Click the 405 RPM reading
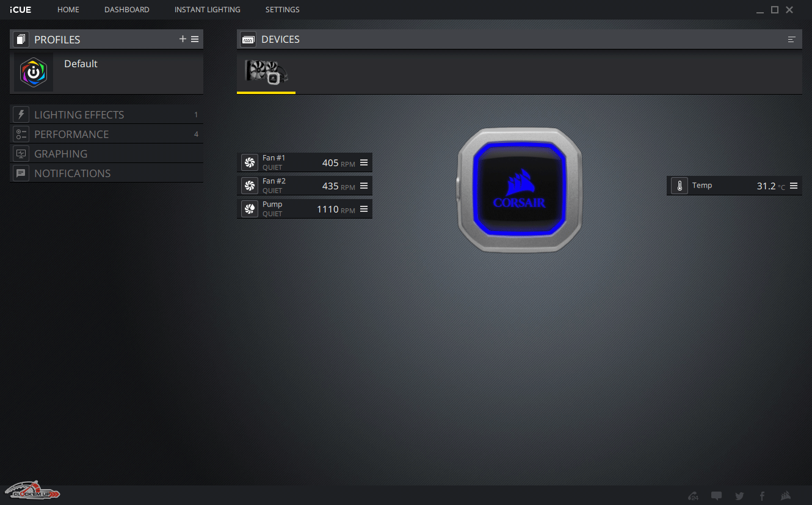The height and width of the screenshot is (505, 812). click(x=338, y=163)
